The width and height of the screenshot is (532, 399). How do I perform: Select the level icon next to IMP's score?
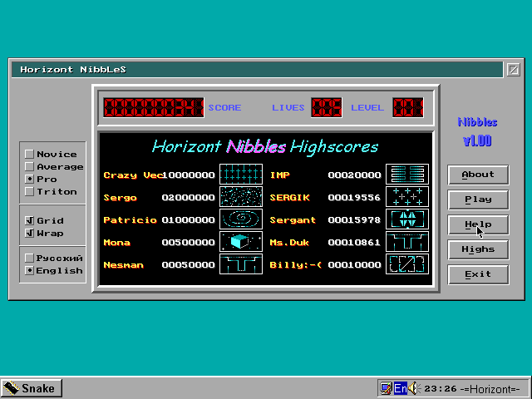[407, 175]
